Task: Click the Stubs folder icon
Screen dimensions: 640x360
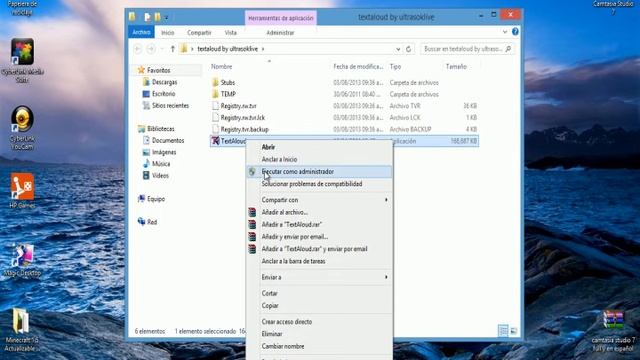Action: 216,82
